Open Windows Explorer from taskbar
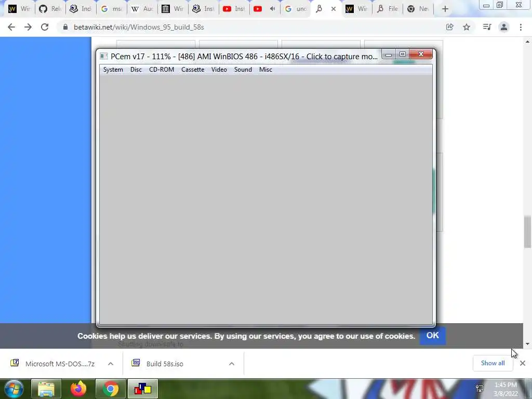 click(x=46, y=389)
